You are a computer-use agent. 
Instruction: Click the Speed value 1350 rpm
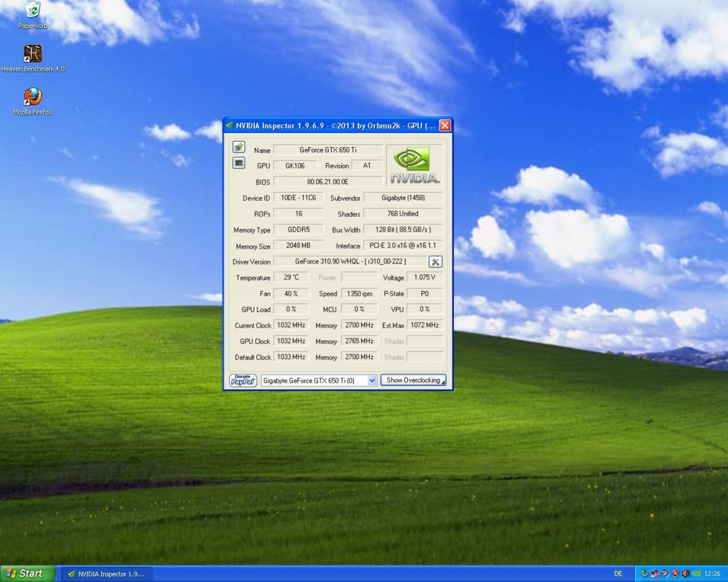click(x=360, y=294)
